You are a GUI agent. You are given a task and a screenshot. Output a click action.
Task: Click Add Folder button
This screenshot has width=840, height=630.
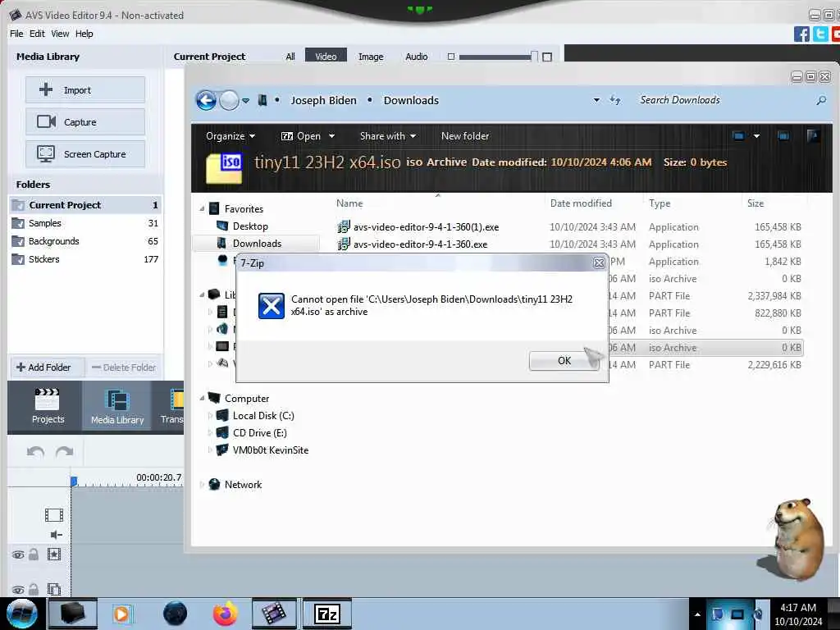pyautogui.click(x=44, y=367)
